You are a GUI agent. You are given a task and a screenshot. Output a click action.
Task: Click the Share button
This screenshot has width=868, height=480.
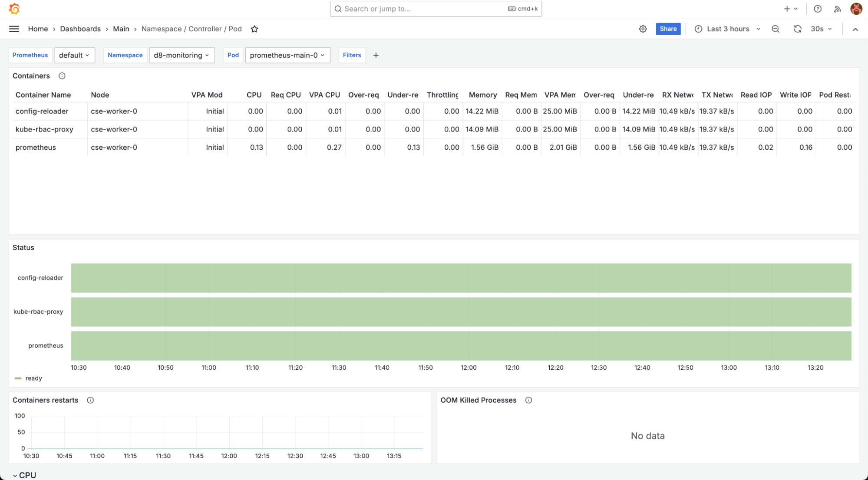pos(668,29)
